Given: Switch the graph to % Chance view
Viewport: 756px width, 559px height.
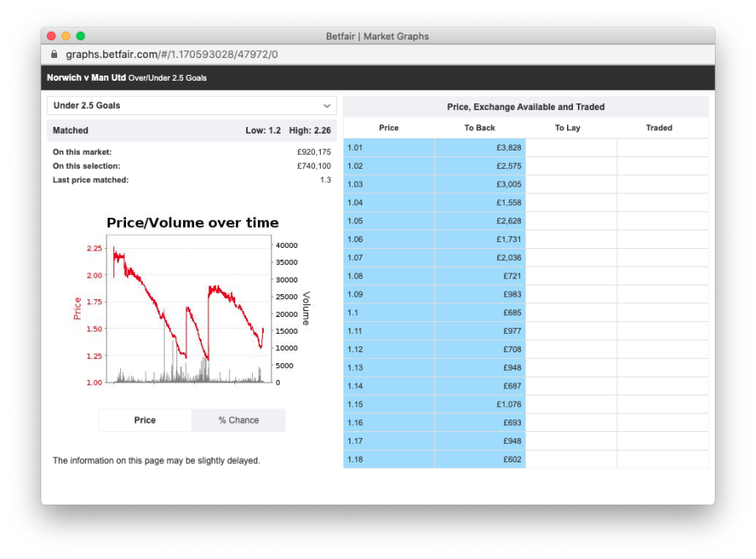Looking at the screenshot, I should [239, 420].
